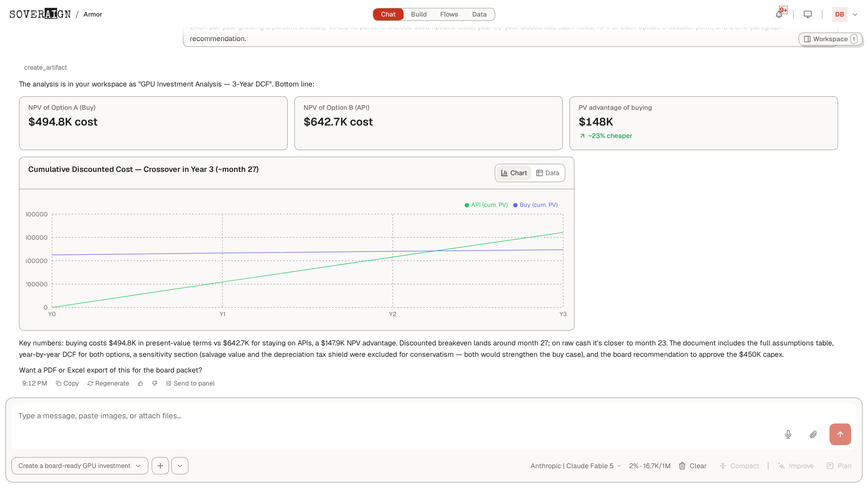The width and height of the screenshot is (868, 488).
Task: Open the top Data tab
Action: [479, 14]
